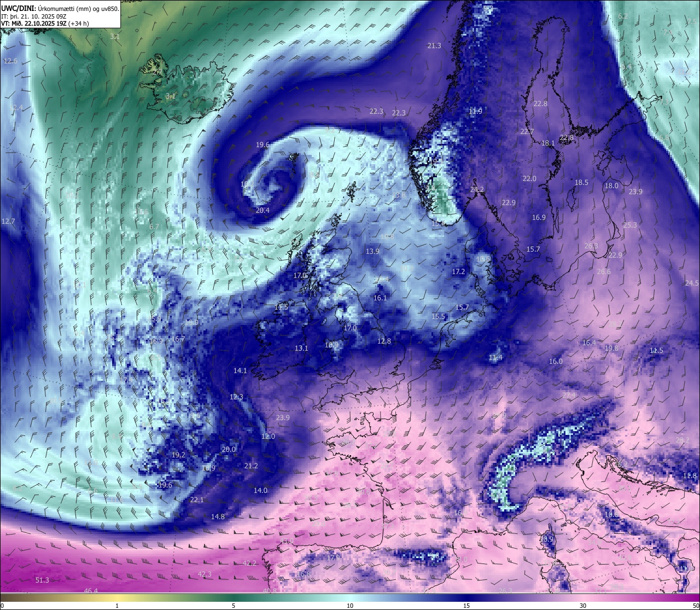
Task: Select the '12.3' value label
Action: (236, 397)
